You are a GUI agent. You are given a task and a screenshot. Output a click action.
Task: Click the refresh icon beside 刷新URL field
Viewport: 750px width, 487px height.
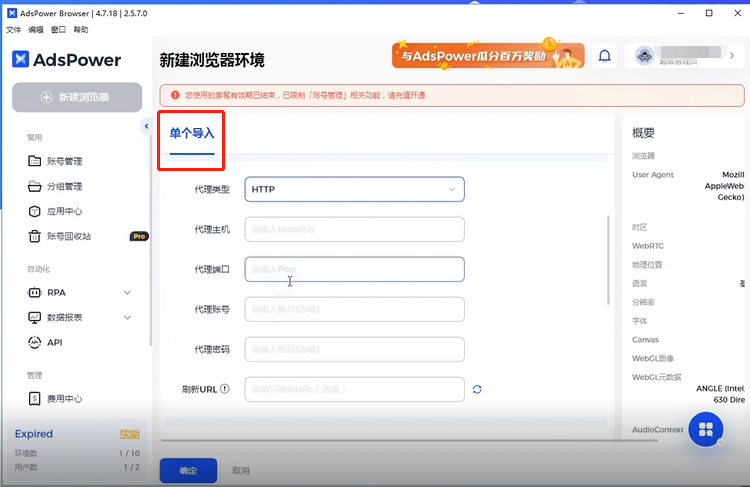point(477,389)
